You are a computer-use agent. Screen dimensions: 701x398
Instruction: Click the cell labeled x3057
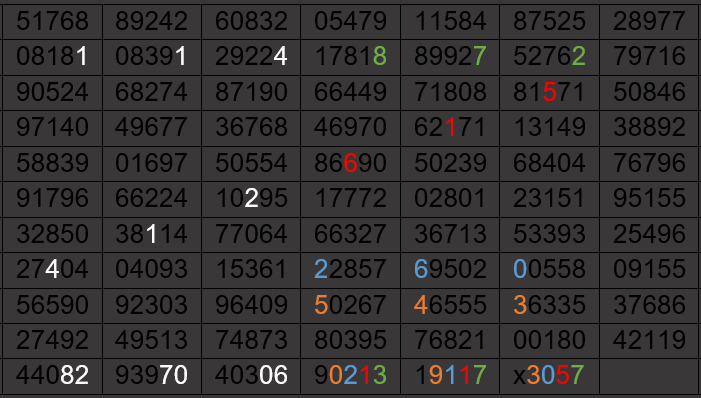[x=549, y=376]
